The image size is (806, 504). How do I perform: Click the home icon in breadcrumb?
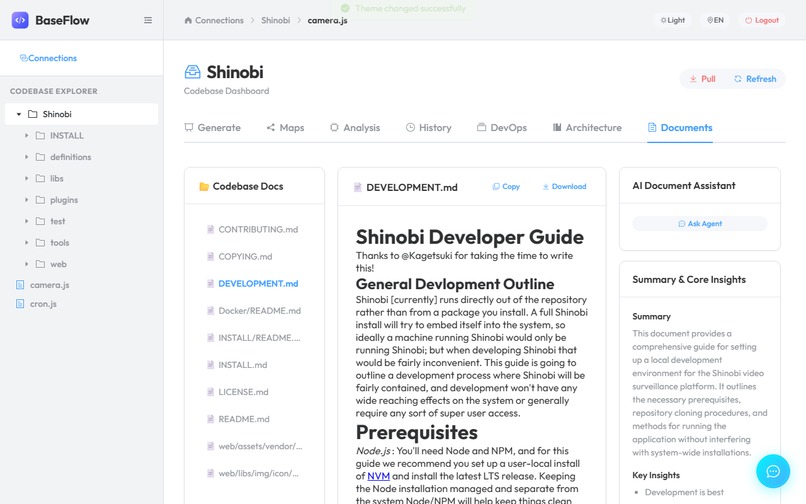[x=188, y=21]
